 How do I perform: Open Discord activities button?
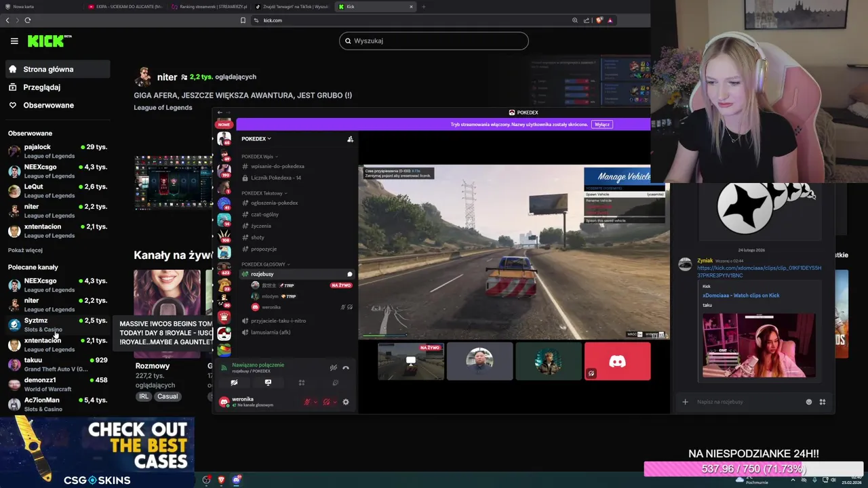coord(302,383)
